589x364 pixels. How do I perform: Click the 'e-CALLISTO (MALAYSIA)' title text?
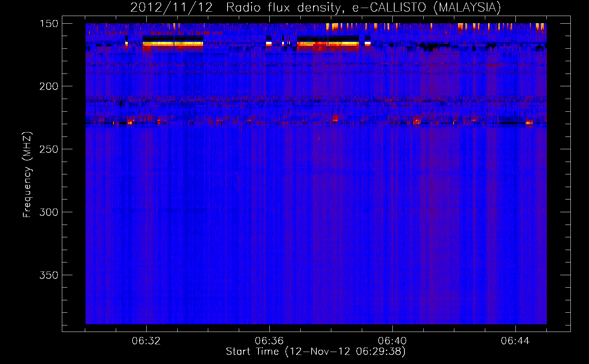pos(427,8)
